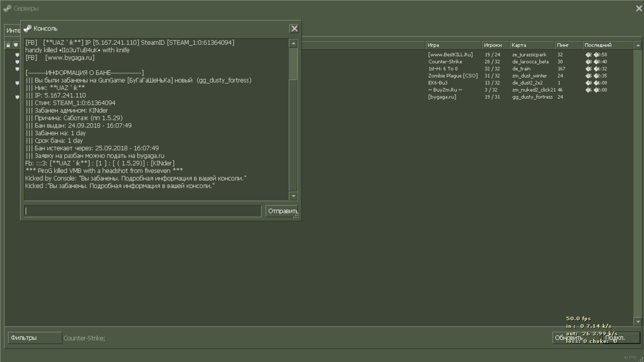Click the Kicked by Console message line
644x362 pixels.
(136, 178)
